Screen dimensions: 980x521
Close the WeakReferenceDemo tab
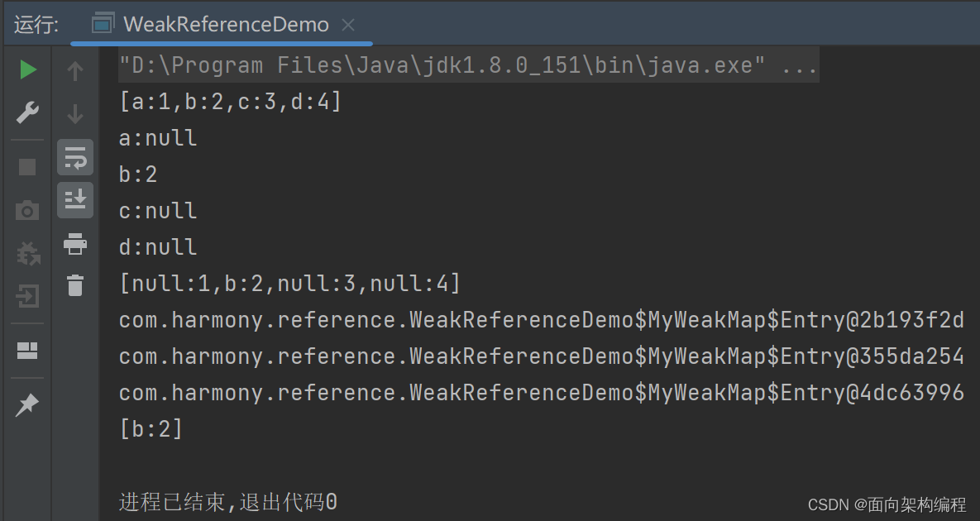[x=348, y=24]
